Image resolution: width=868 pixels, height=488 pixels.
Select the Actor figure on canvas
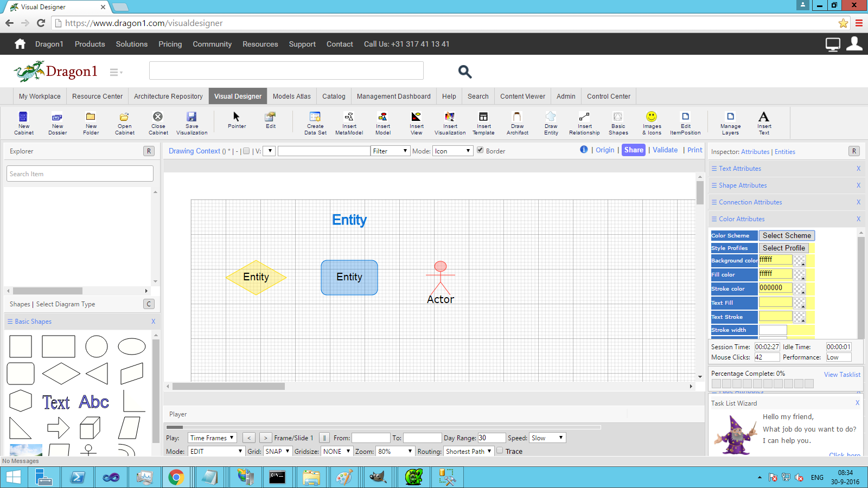click(x=441, y=282)
